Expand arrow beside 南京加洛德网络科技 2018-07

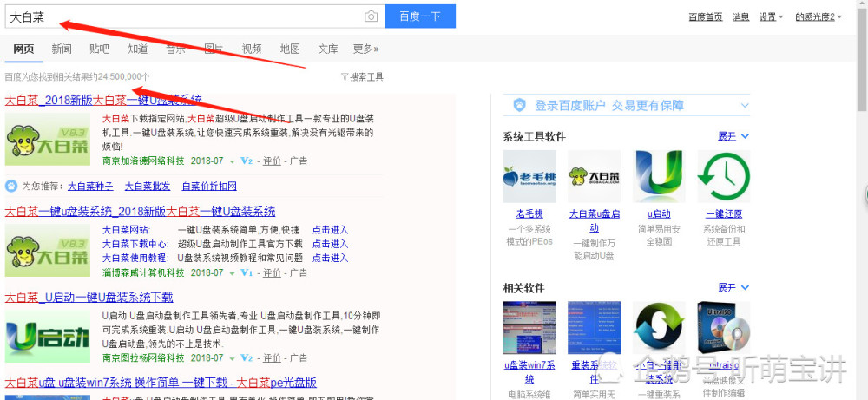coord(232,161)
